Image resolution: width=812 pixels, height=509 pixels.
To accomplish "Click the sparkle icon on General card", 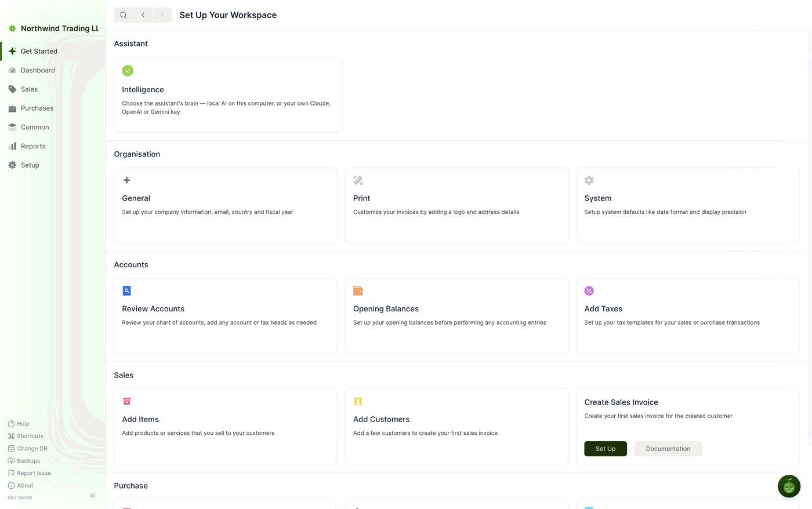I will pos(127,180).
